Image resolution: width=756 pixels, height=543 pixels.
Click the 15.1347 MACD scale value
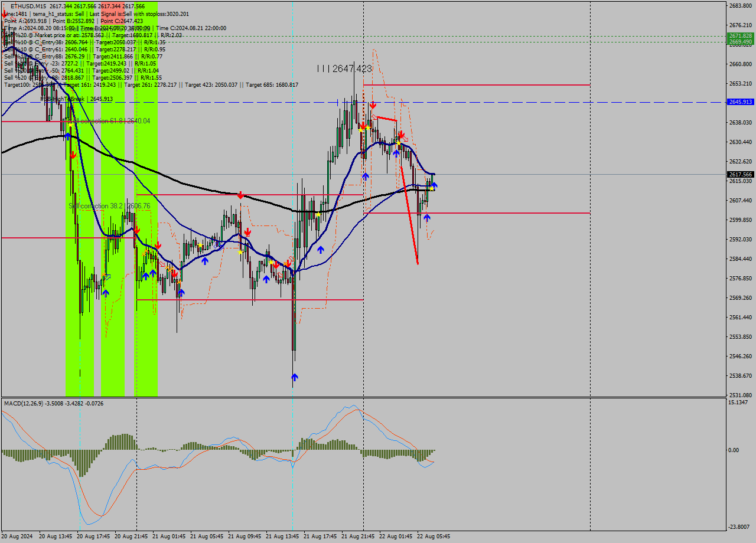click(739, 403)
